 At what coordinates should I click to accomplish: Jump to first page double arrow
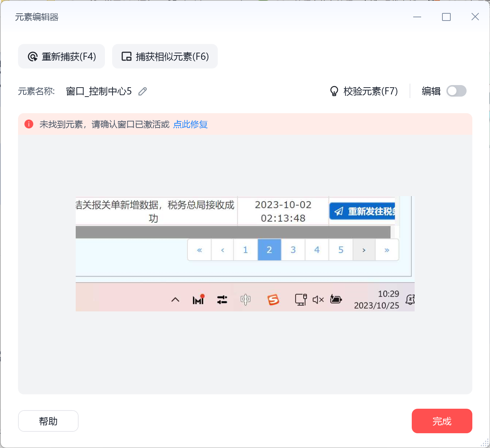click(199, 250)
